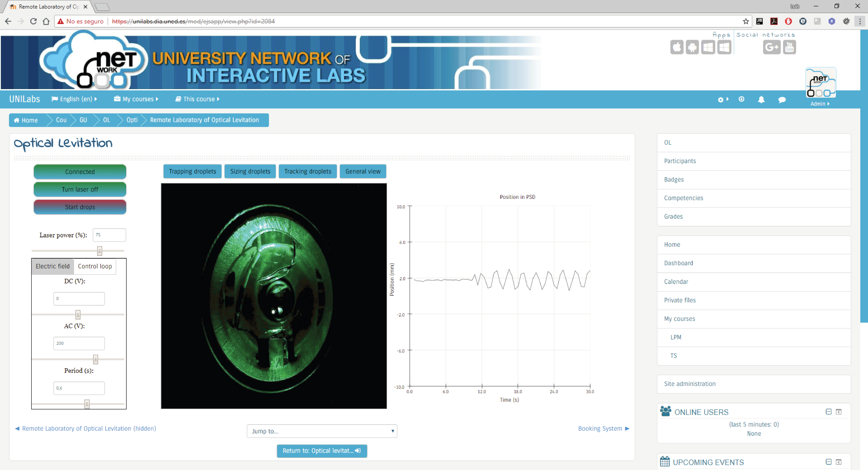Click Return to Optical levitat button

pos(322,450)
